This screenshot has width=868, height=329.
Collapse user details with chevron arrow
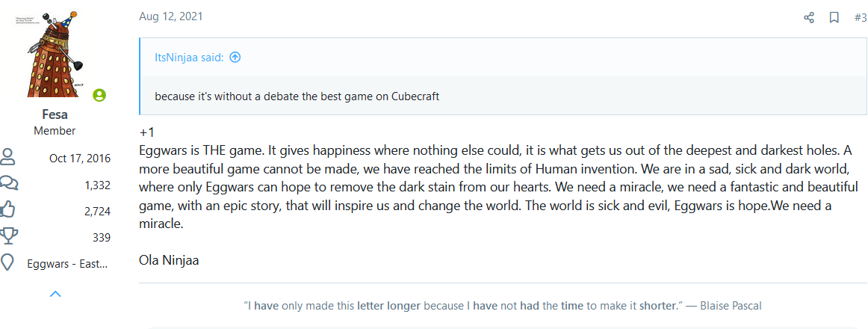55,294
